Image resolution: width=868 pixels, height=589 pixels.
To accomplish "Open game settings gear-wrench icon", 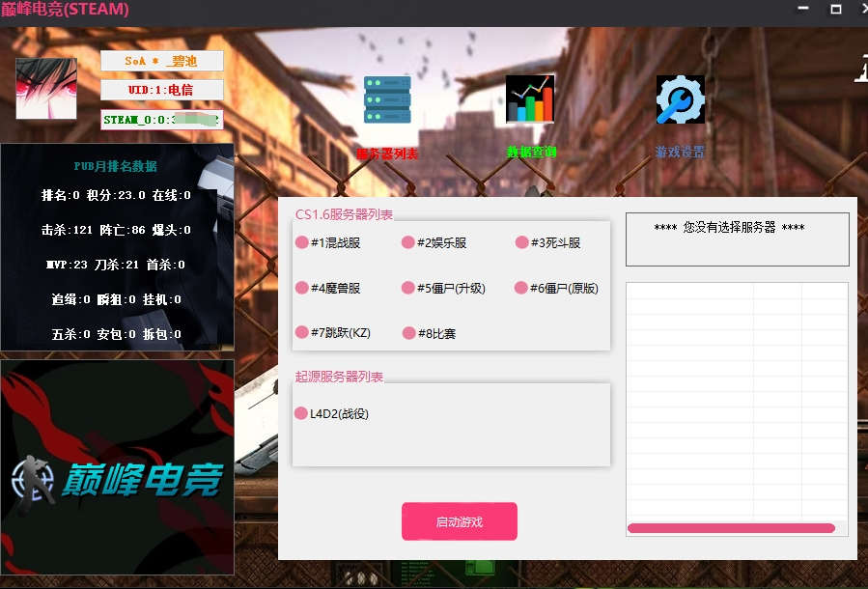I will pos(680,99).
